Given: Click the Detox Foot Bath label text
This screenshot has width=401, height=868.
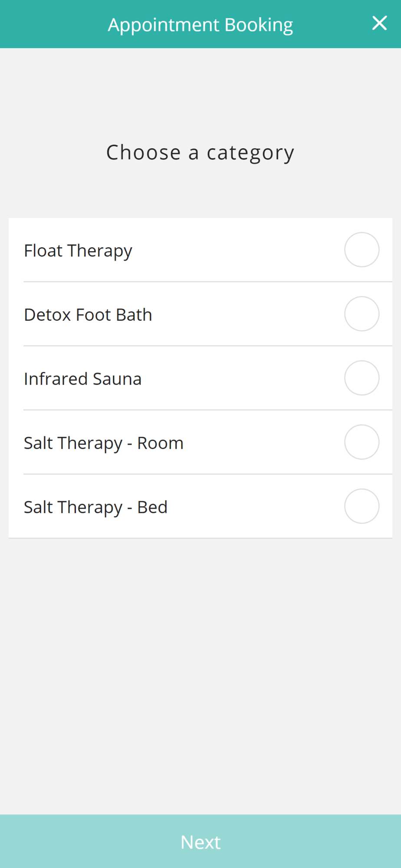Looking at the screenshot, I should click(x=88, y=315).
